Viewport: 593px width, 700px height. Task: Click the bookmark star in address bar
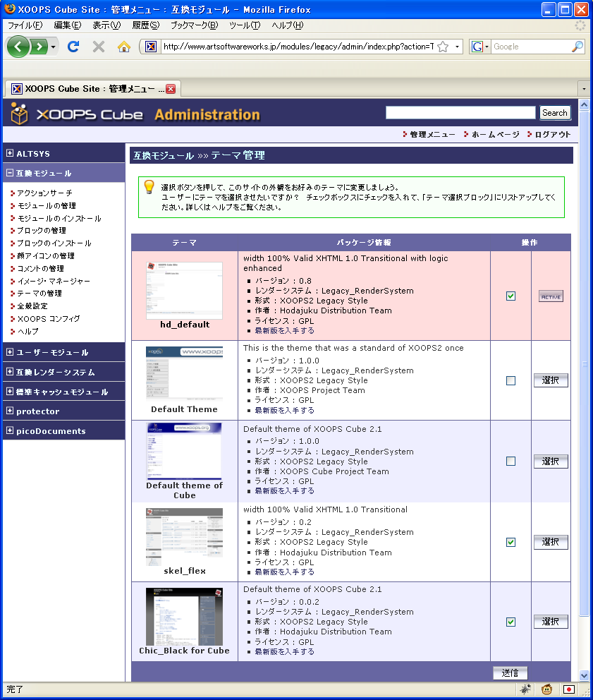click(443, 47)
